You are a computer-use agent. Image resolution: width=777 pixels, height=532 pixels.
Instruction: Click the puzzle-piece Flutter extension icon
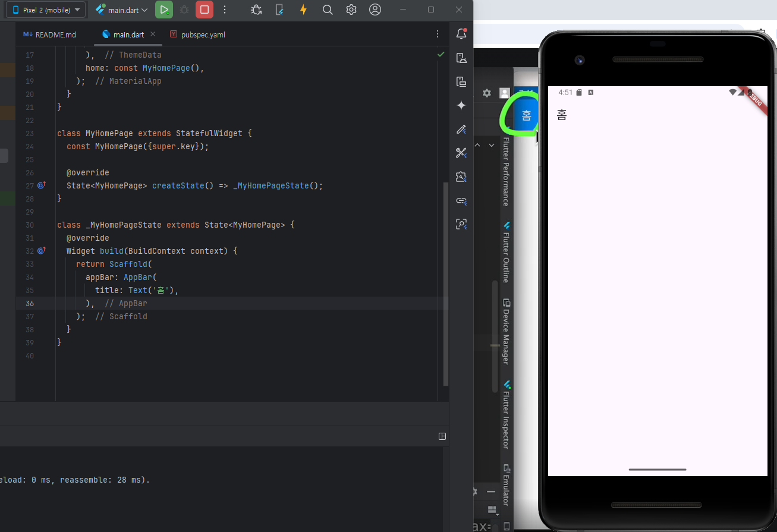(x=461, y=177)
